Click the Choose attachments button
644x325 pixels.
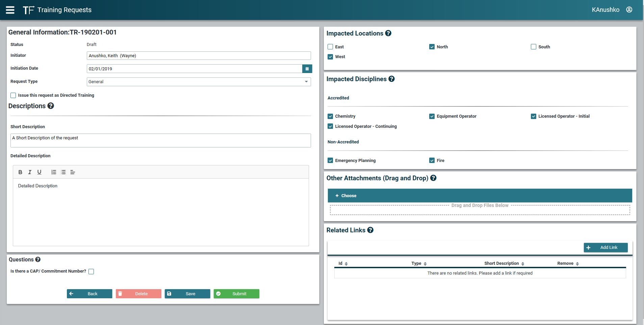346,196
